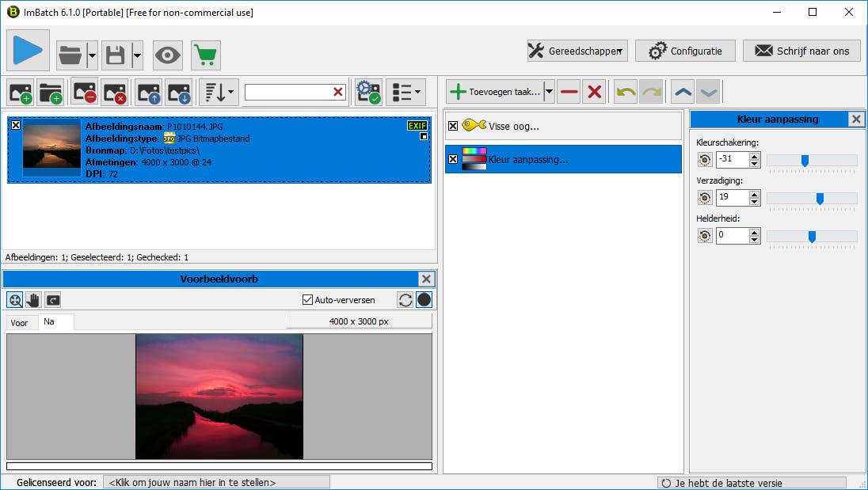Click the Kleurschakering slider handle
Image resolution: width=868 pixels, height=490 pixels.
pos(805,161)
